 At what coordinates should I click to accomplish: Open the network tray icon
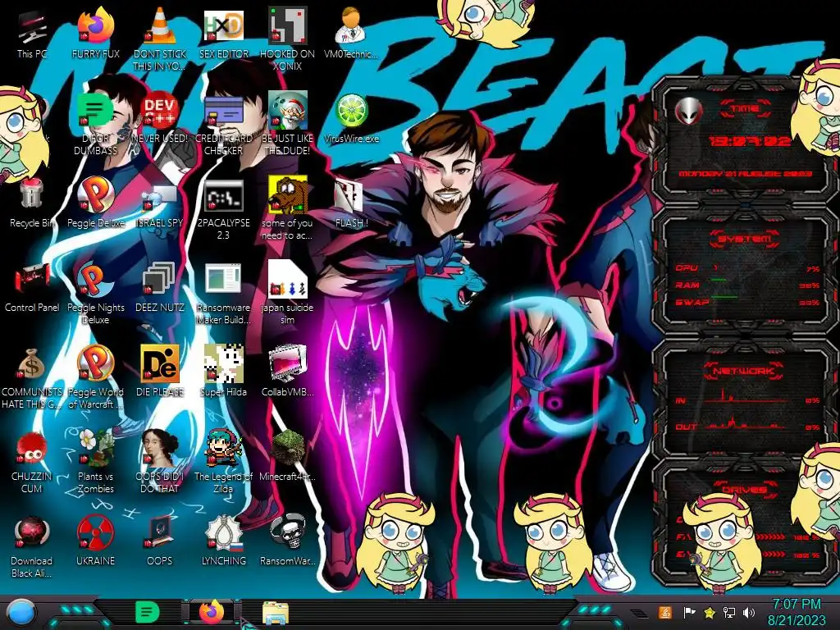coord(729,612)
